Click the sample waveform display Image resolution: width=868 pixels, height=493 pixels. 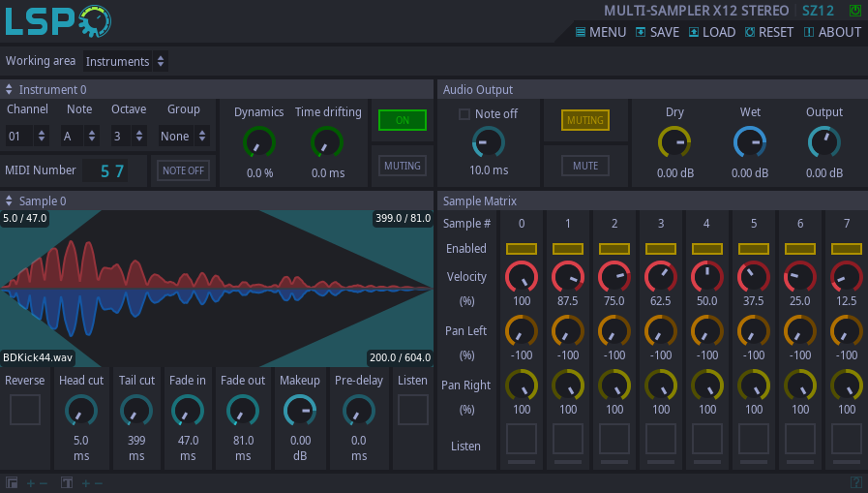tap(217, 288)
